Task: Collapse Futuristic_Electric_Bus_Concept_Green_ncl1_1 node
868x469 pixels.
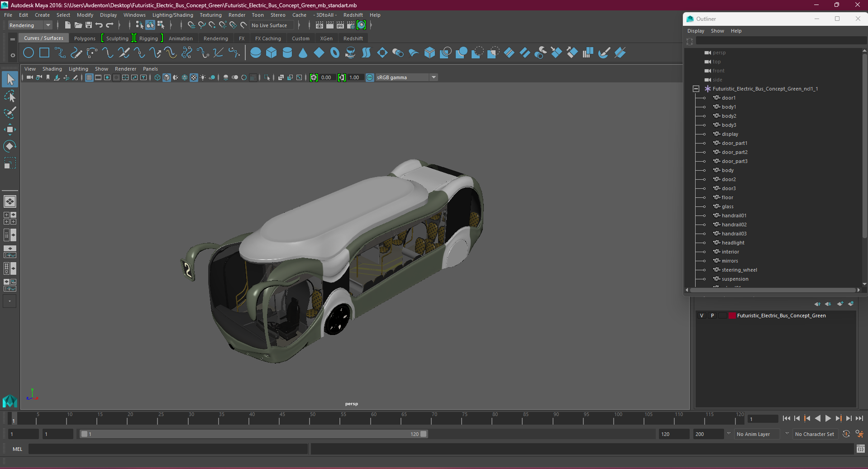Action: tap(696, 89)
